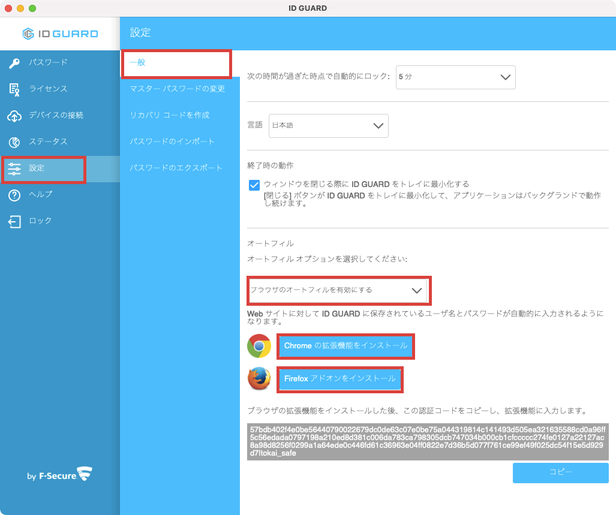The width and height of the screenshot is (616, 515).
Task: Open the auto-lock time dropdown showing 5 分
Action: [455, 77]
